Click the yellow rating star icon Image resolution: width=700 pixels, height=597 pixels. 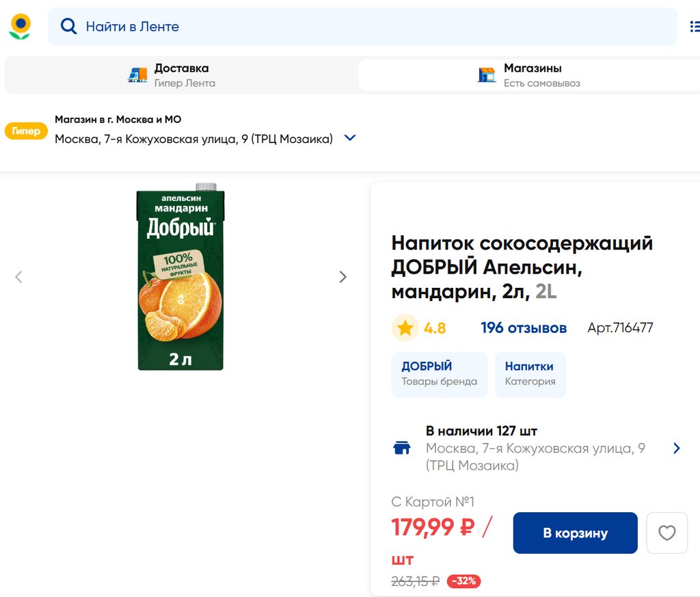405,328
